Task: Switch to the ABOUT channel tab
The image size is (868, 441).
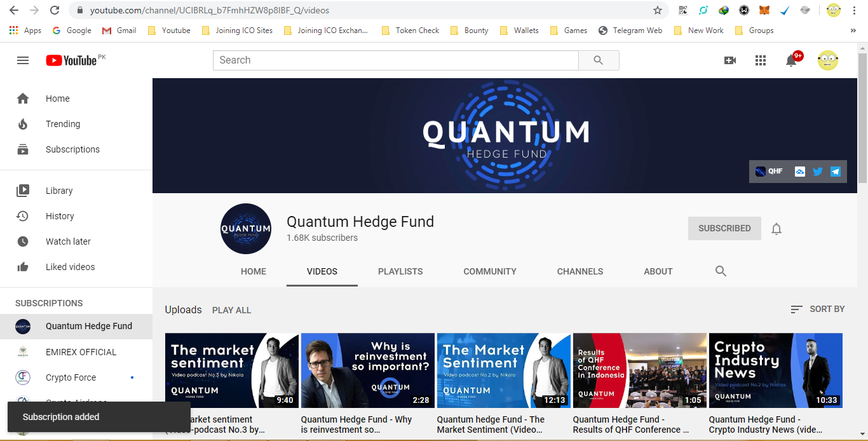Action: click(658, 271)
